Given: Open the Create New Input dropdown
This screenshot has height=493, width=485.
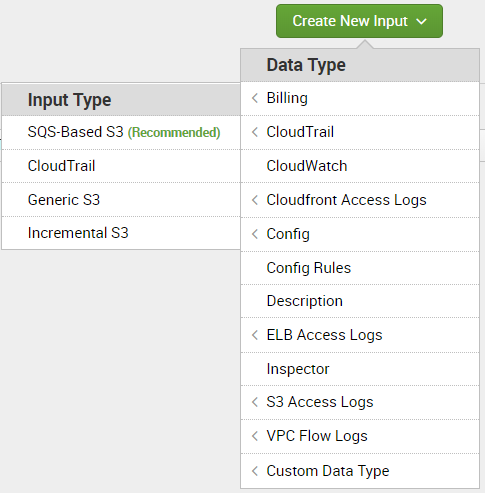Looking at the screenshot, I should tap(359, 21).
